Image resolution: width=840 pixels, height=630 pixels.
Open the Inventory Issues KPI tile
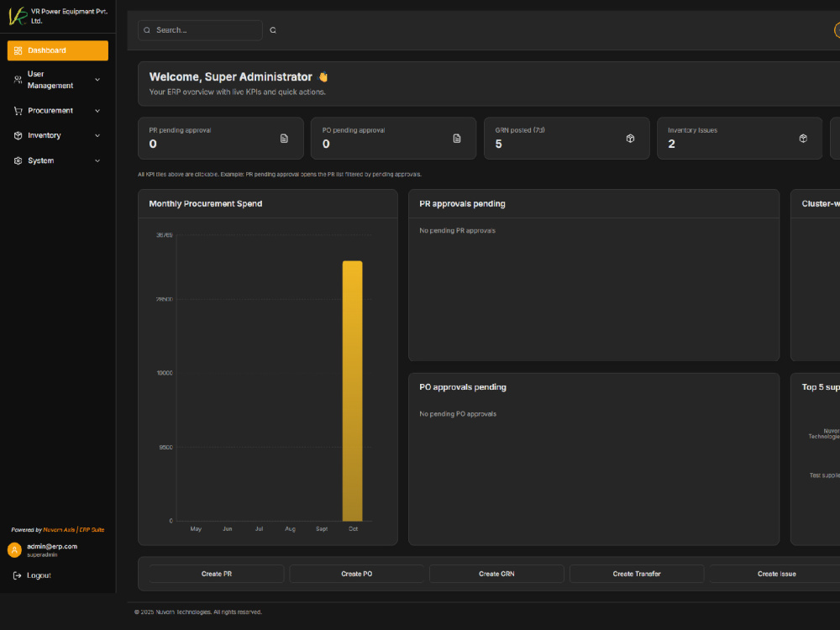[x=740, y=139]
